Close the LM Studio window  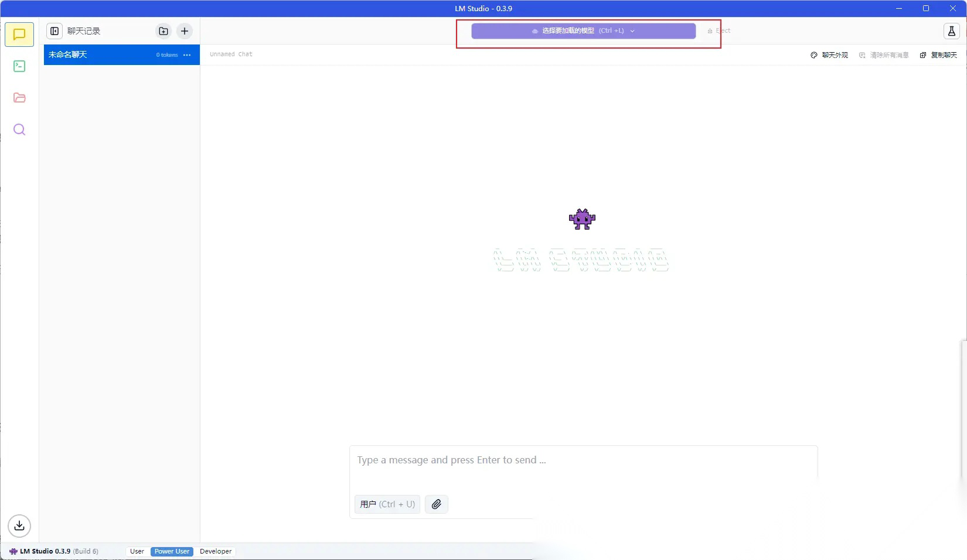point(953,8)
